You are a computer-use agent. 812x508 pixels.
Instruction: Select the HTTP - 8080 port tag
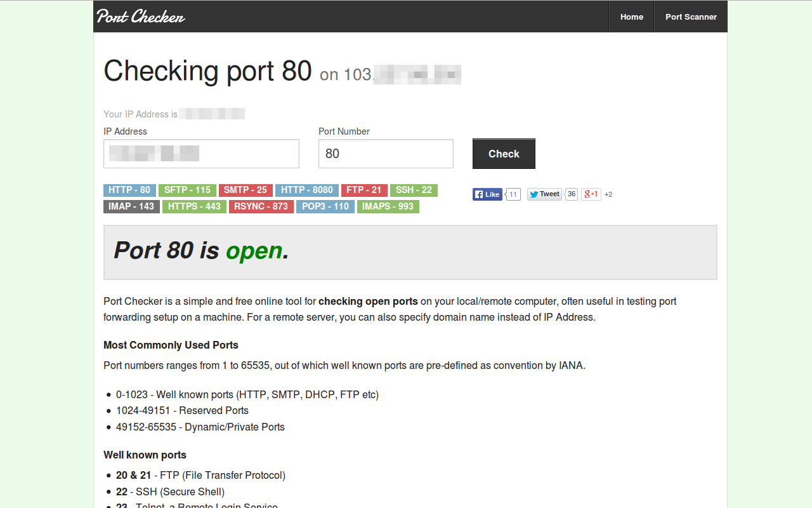[307, 190]
